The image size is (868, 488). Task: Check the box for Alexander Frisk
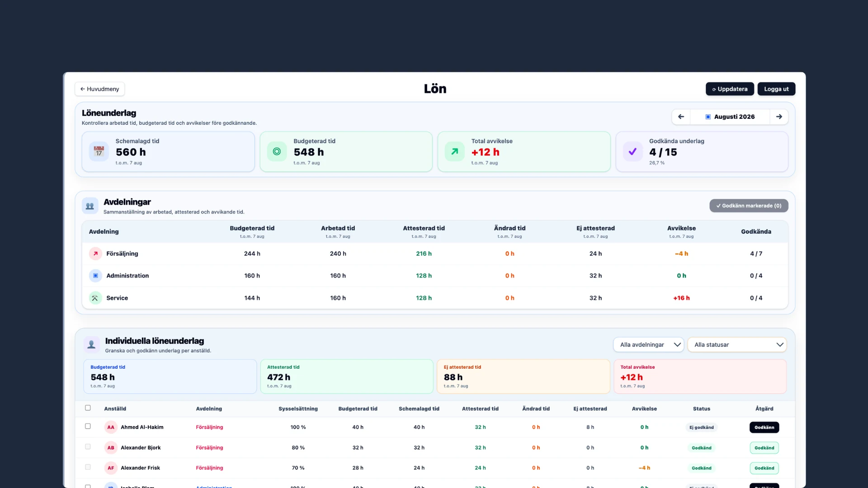pos(88,467)
